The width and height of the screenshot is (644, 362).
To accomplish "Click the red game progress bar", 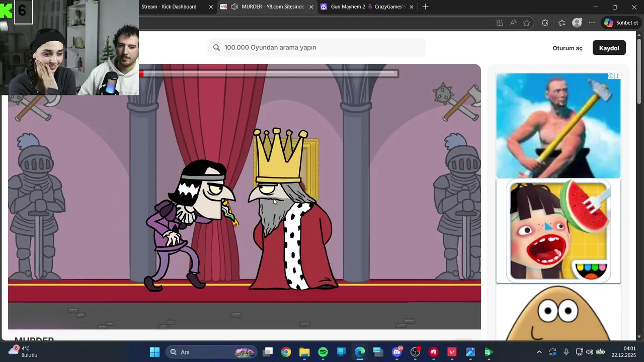I will 269,74.
